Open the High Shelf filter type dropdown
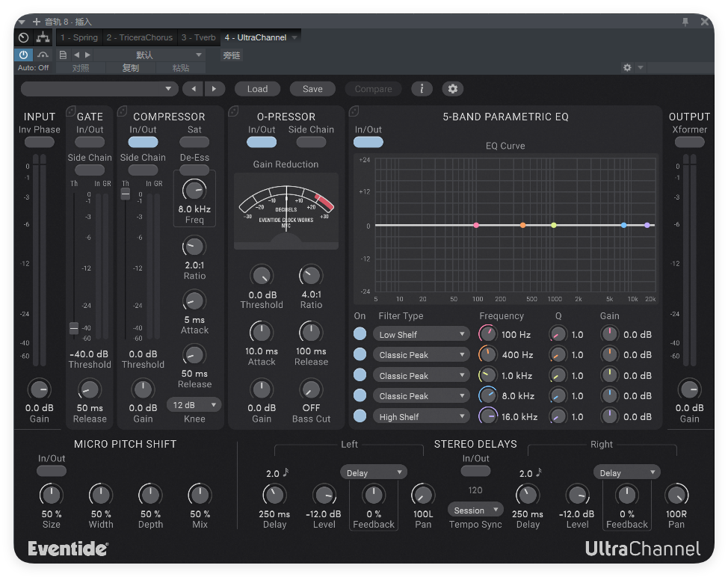Screen dimensions: 728x577 pyautogui.click(x=421, y=416)
